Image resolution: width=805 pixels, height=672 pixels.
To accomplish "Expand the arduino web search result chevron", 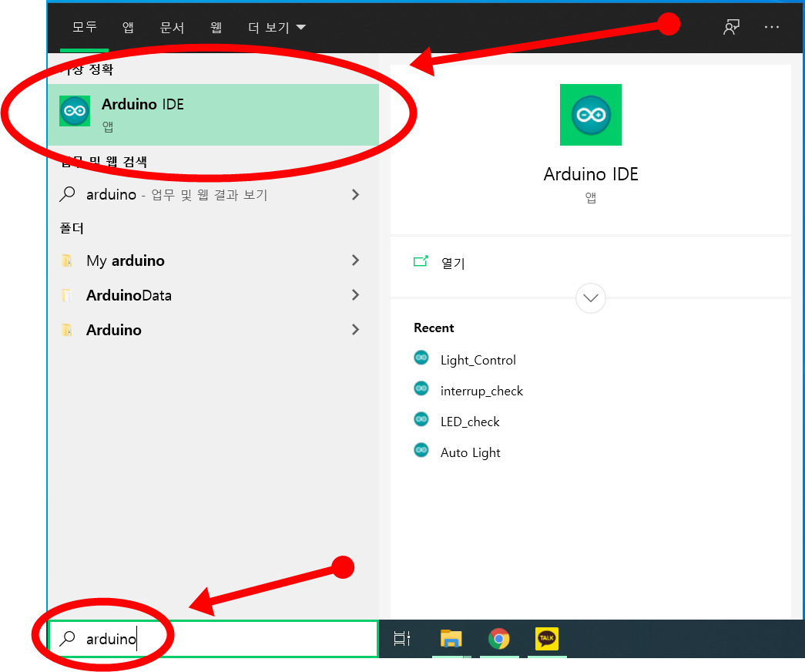I will pos(355,195).
